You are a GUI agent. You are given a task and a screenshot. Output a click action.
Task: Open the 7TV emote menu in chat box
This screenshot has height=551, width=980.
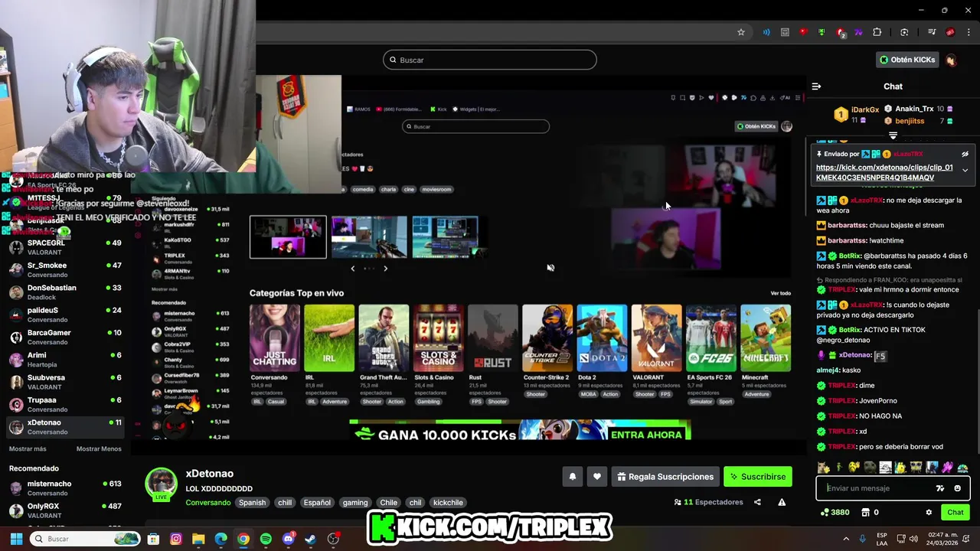coord(940,488)
